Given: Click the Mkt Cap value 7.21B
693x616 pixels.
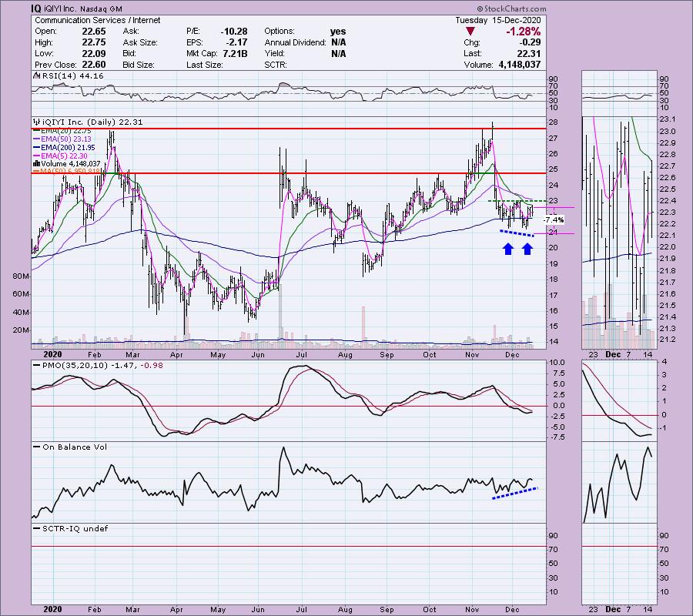Looking at the screenshot, I should tap(235, 53).
